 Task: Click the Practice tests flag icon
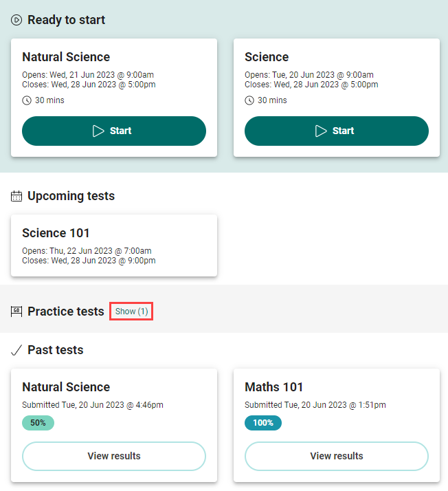tap(16, 312)
